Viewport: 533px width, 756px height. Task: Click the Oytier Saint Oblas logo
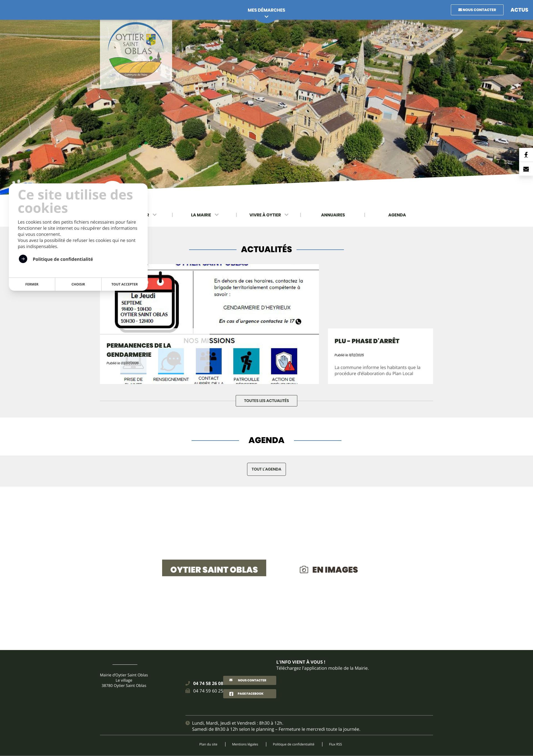[136, 50]
